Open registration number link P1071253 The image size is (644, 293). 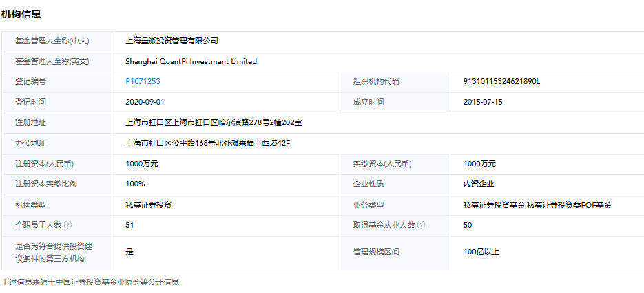(143, 81)
